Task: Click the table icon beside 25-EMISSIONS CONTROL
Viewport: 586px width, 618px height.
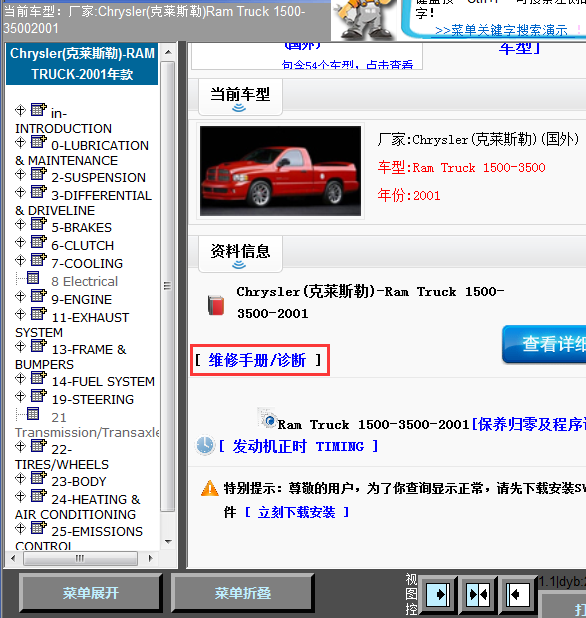Action: (39, 527)
